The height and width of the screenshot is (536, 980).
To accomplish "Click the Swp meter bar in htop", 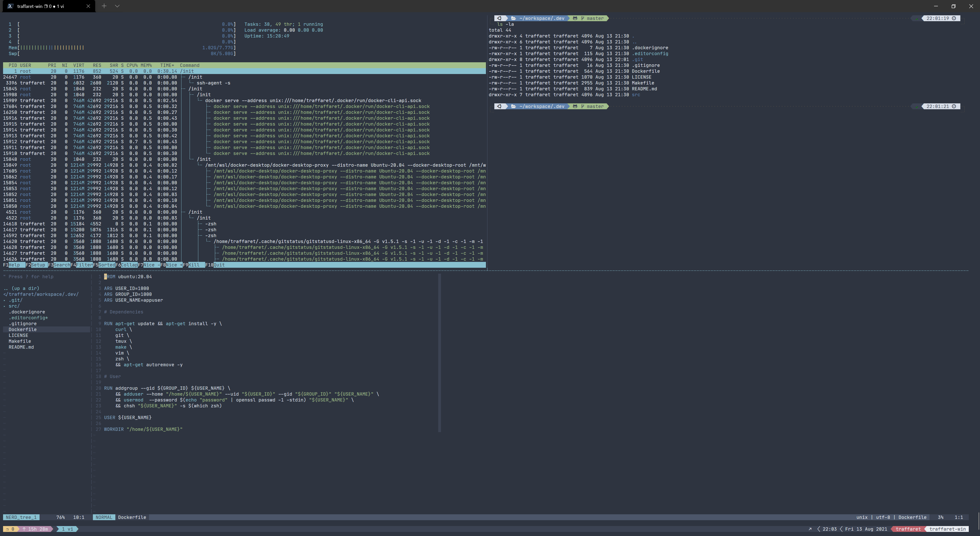I will (x=122, y=54).
